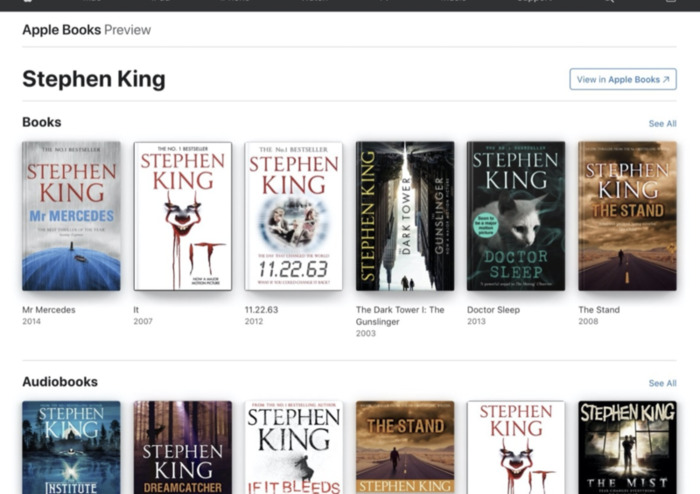The image size is (700, 494).
Task: Select the It book cover in Books
Action: tap(182, 215)
